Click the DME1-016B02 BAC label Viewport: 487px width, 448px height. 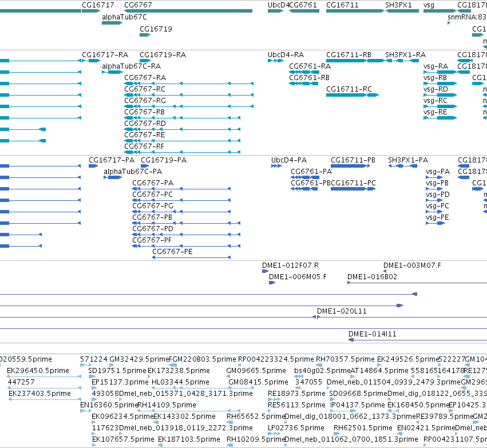click(x=372, y=277)
